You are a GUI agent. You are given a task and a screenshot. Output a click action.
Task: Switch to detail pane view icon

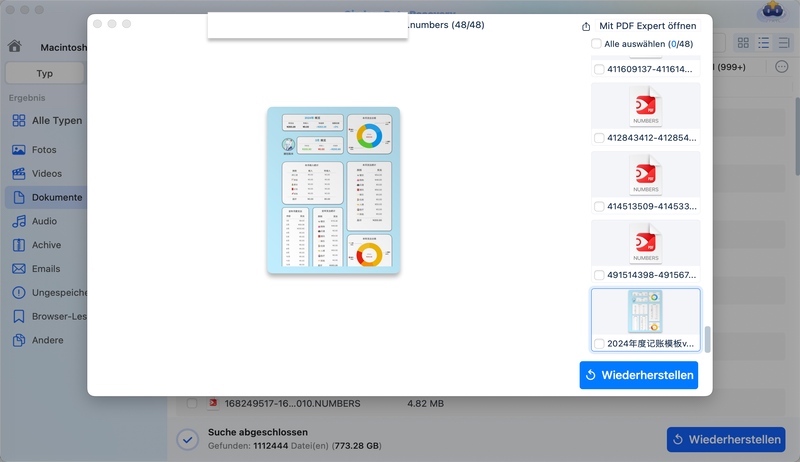[784, 43]
